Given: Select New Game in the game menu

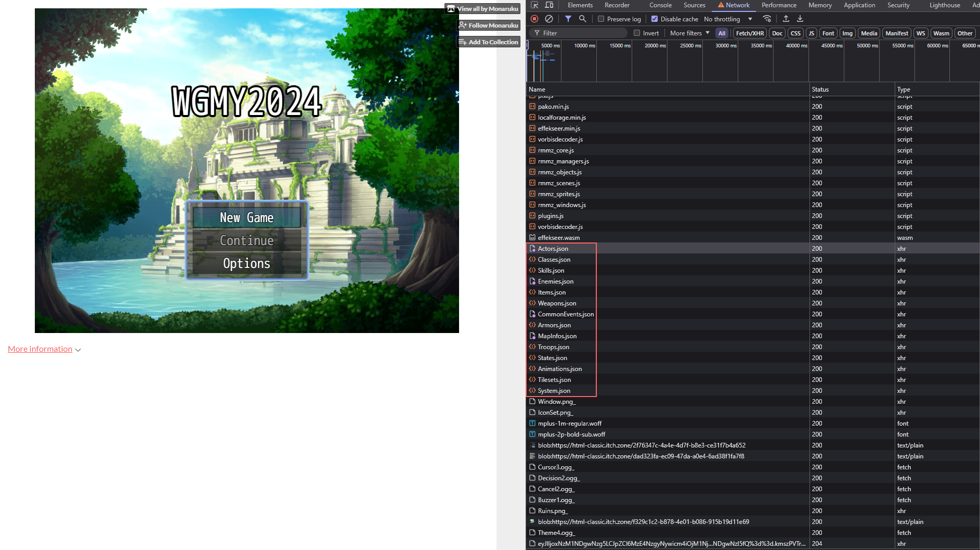Looking at the screenshot, I should pyautogui.click(x=246, y=218).
